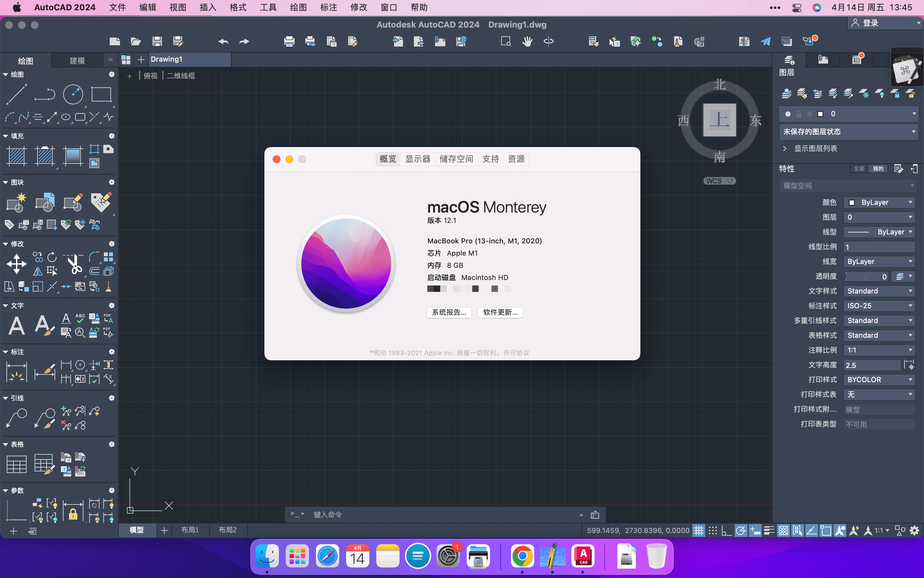This screenshot has width=924, height=578.
Task: Select the Multileader tool
Action: pyautogui.click(x=16, y=418)
